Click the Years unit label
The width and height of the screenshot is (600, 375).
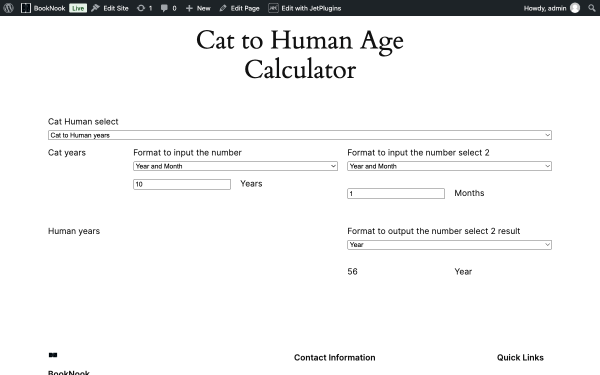(x=251, y=184)
